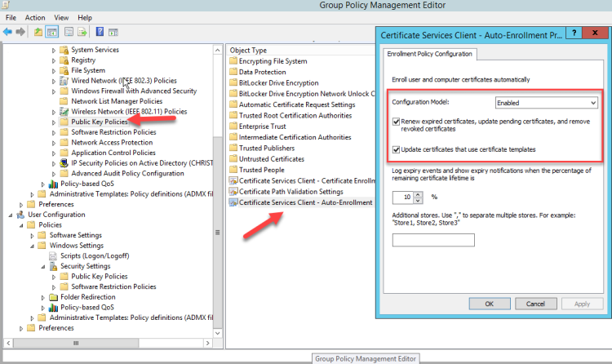The image size is (612, 364).
Task: Select the Enrollment Policy Configuration tab
Action: pyautogui.click(x=430, y=54)
